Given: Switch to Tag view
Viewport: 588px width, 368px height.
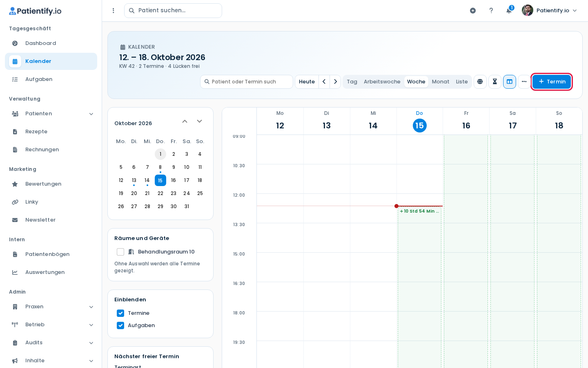Looking at the screenshot, I should pos(352,82).
